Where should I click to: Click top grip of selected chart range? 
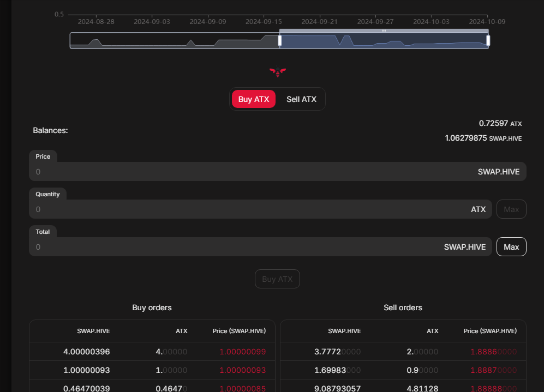click(x=384, y=31)
